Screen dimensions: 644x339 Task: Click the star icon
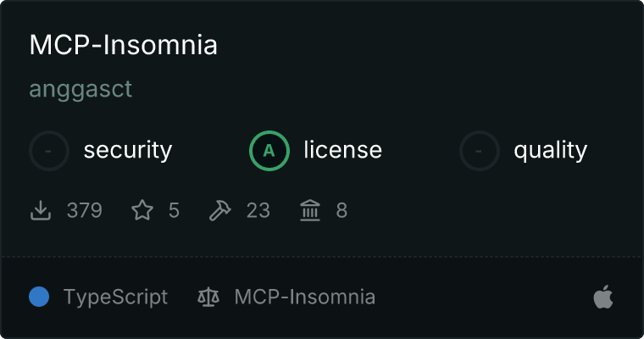(x=142, y=210)
